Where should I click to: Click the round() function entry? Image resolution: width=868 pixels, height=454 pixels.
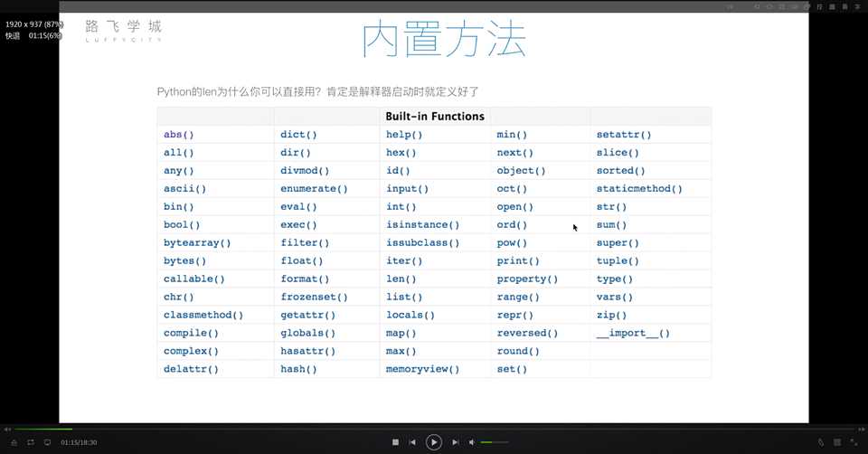[x=517, y=351]
